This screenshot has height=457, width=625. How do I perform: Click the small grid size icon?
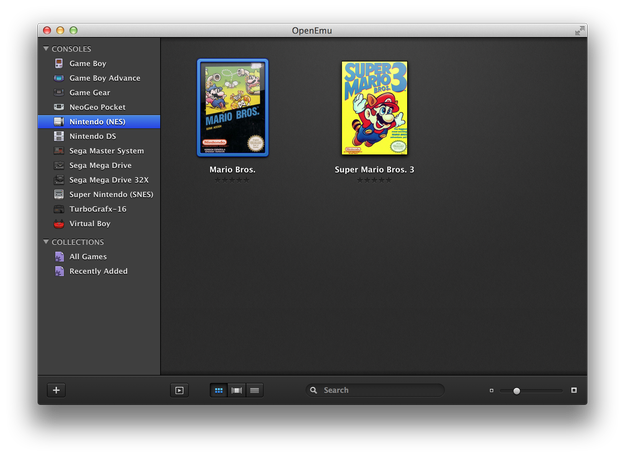click(x=491, y=390)
